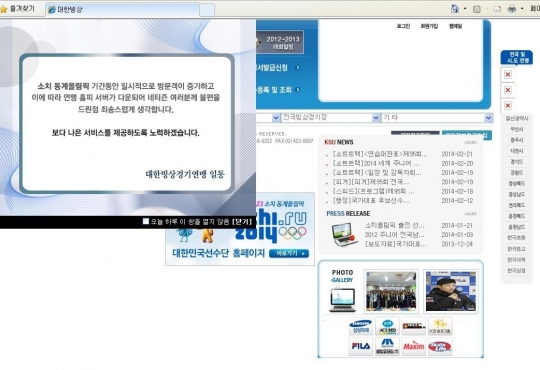Open the group photo gallery thumbnail
This screenshot has height=370, width=540.
[x=391, y=291]
